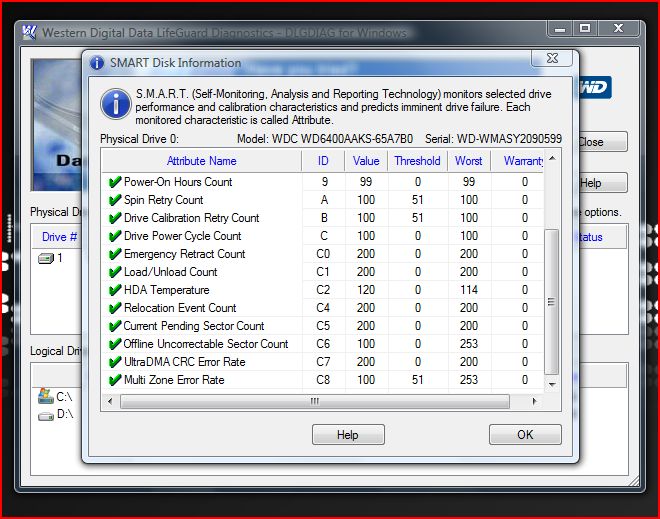Click the blue information icon beside S.M.A.R.T. description
The width and height of the screenshot is (660, 519).
[x=115, y=104]
